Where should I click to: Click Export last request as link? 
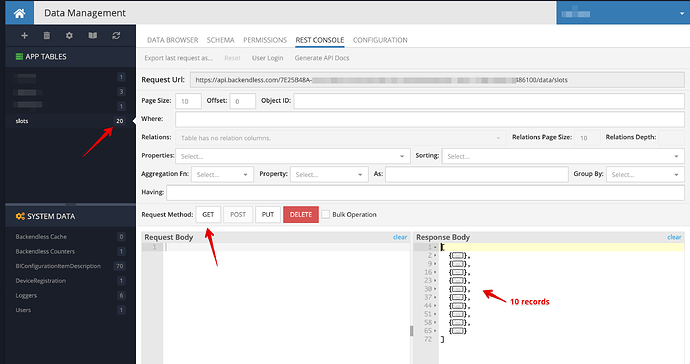tap(179, 58)
